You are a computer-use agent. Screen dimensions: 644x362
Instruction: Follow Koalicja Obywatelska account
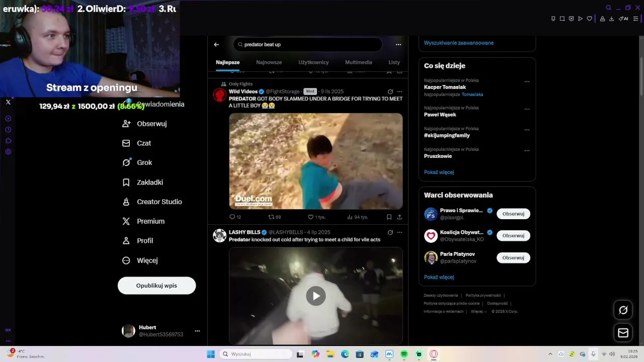(x=513, y=235)
